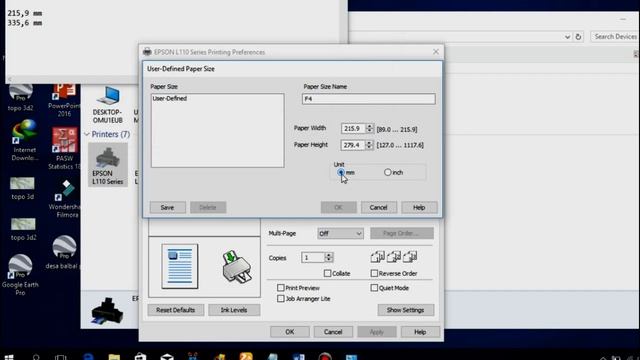Click '335,6 mm' text in Notepad window

24,23
